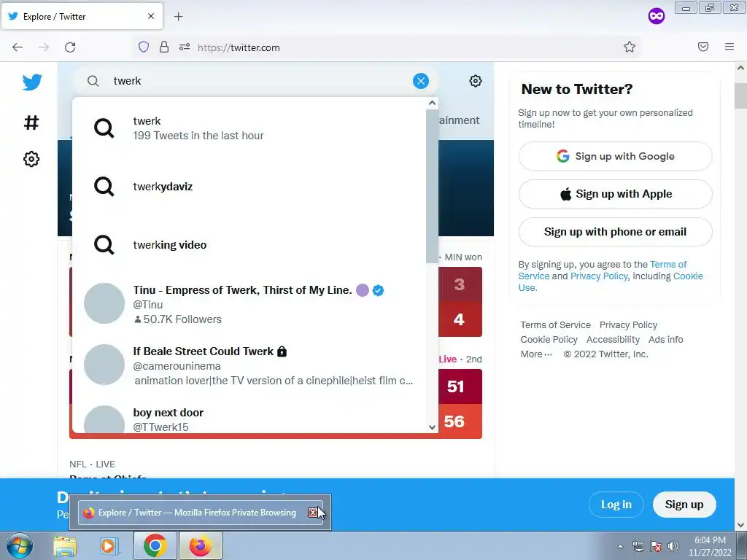The width and height of the screenshot is (747, 560).
Task: Open the @Tinu account suggestion
Action: point(249,304)
